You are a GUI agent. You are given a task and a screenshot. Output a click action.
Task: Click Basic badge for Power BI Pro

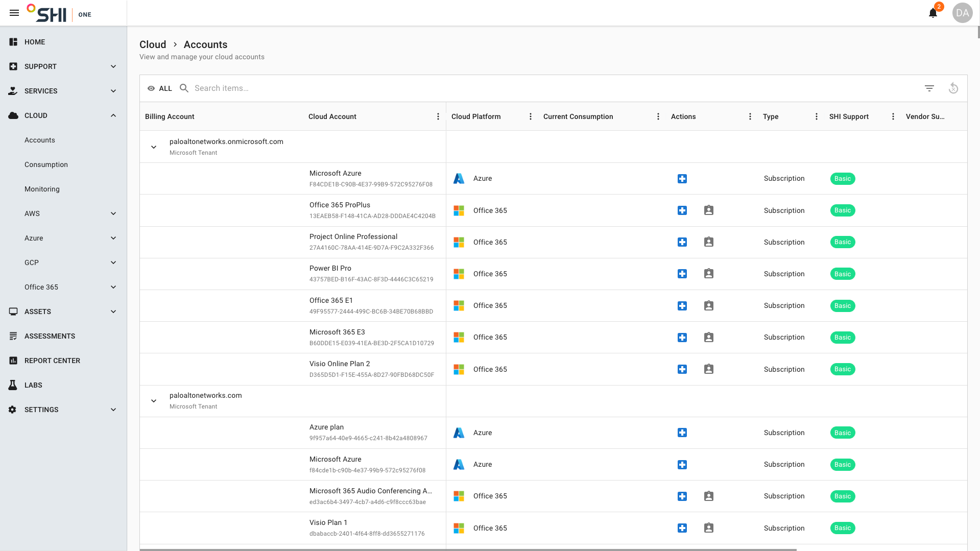coord(843,274)
